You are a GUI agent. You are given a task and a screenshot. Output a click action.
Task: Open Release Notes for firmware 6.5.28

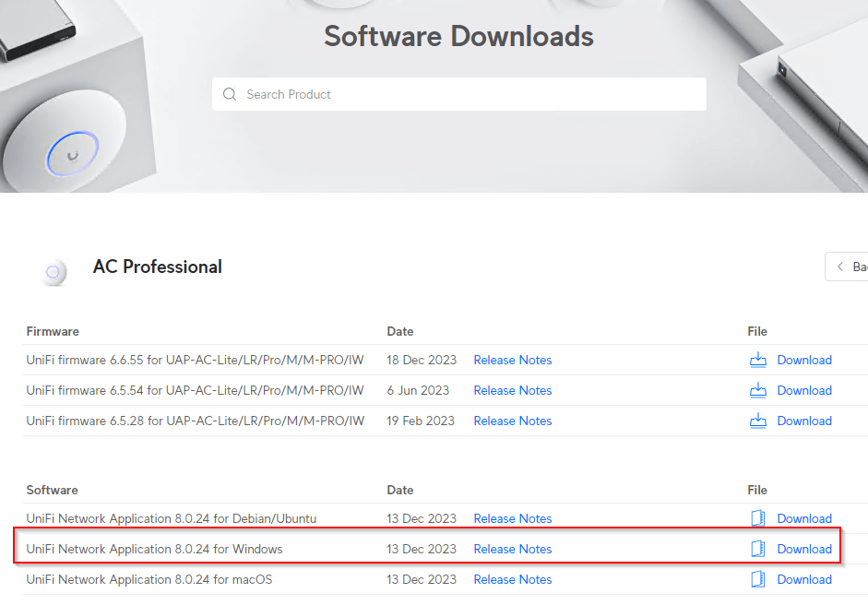point(512,421)
